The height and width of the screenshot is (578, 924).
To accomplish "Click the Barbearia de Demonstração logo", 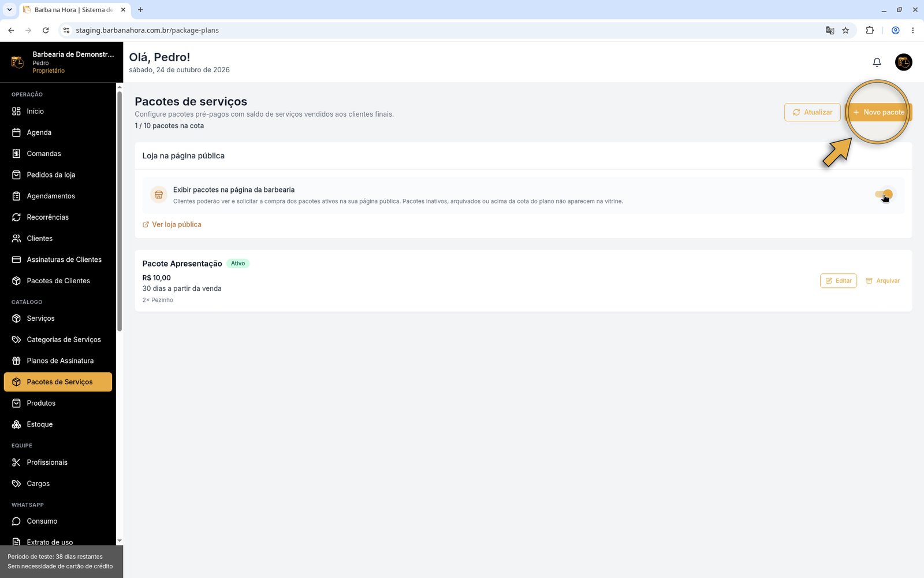I will (17, 62).
